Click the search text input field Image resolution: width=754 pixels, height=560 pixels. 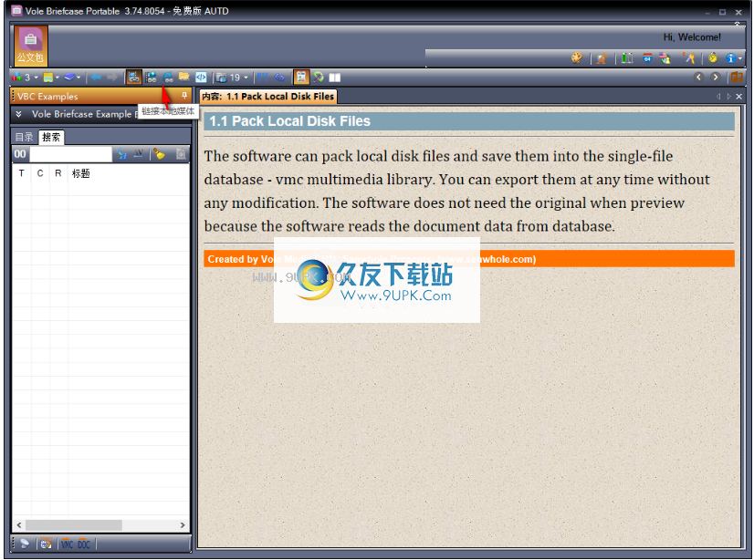click(x=70, y=154)
